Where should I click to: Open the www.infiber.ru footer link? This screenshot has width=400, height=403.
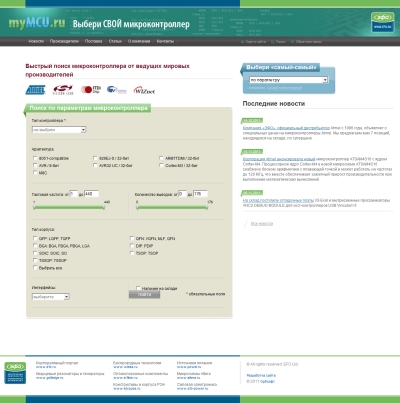(125, 378)
